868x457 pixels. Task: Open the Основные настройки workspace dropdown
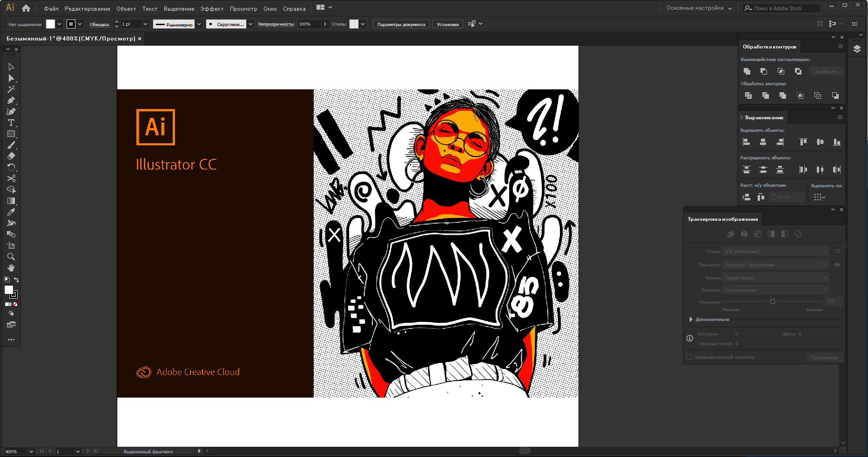point(699,8)
